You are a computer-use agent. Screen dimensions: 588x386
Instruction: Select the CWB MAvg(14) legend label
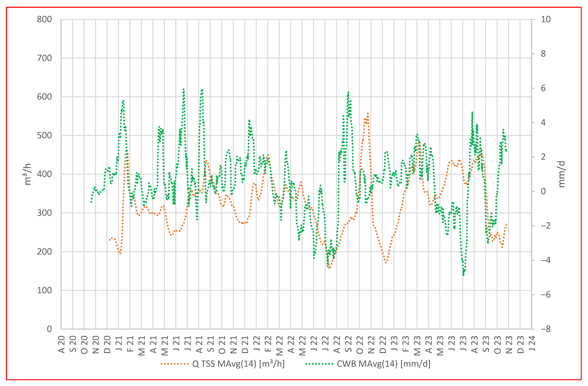click(x=383, y=364)
